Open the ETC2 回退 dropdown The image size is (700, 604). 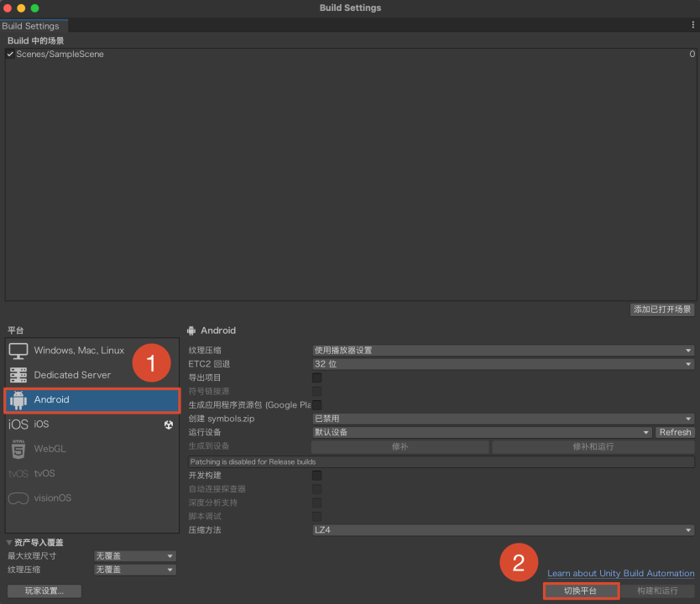[x=503, y=364]
